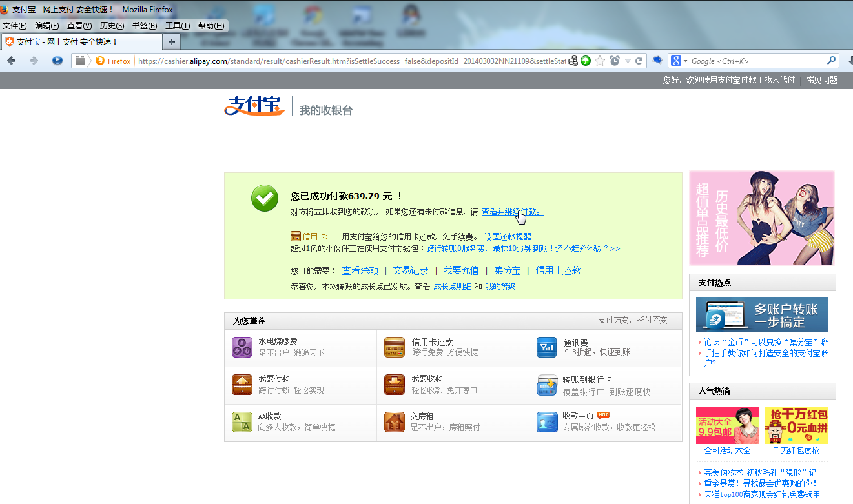The width and height of the screenshot is (853, 504).
Task: Click the orange credit card icon beside 信用卡
Action: tap(296, 237)
